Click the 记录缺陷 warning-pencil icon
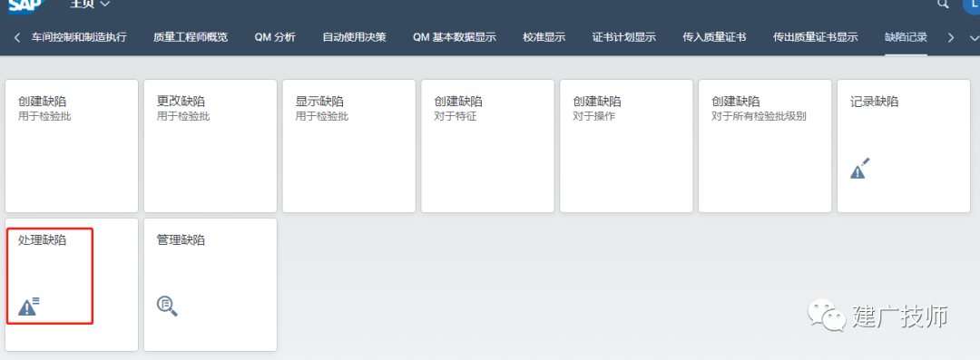The width and height of the screenshot is (980, 360). (x=860, y=168)
